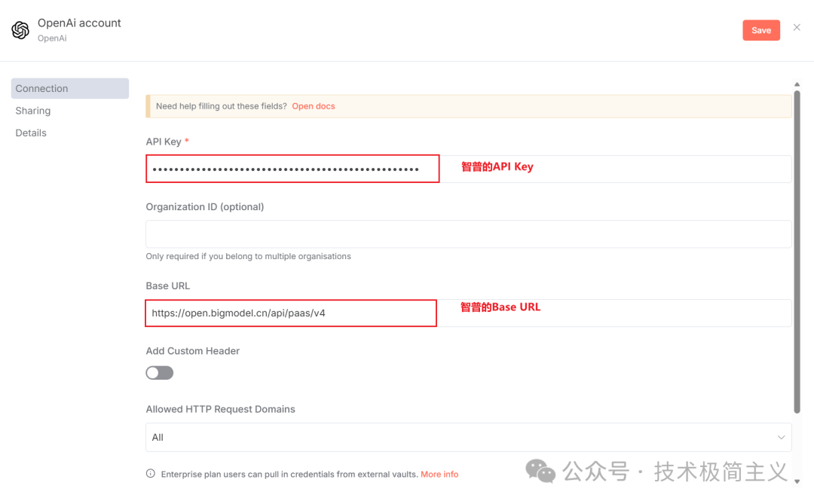Switch to the Sharing tab
The height and width of the screenshot is (504, 814).
coord(33,111)
